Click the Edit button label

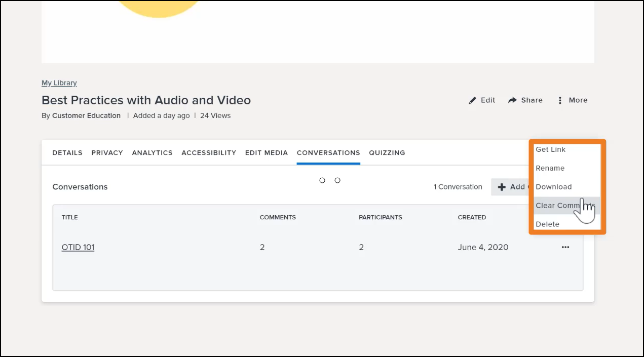click(x=488, y=100)
